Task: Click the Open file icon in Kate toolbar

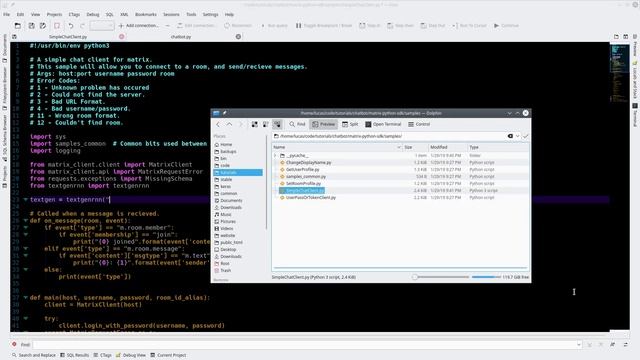Action: click(18, 26)
